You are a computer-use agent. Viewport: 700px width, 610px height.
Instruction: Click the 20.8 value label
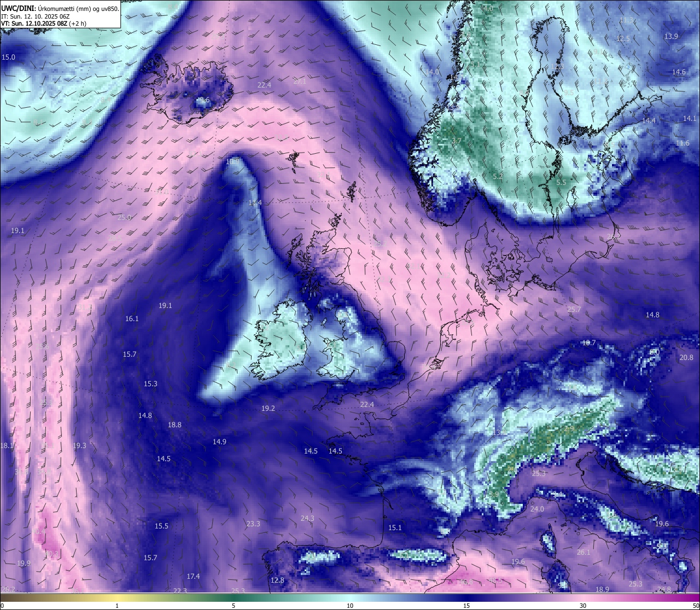(686, 358)
